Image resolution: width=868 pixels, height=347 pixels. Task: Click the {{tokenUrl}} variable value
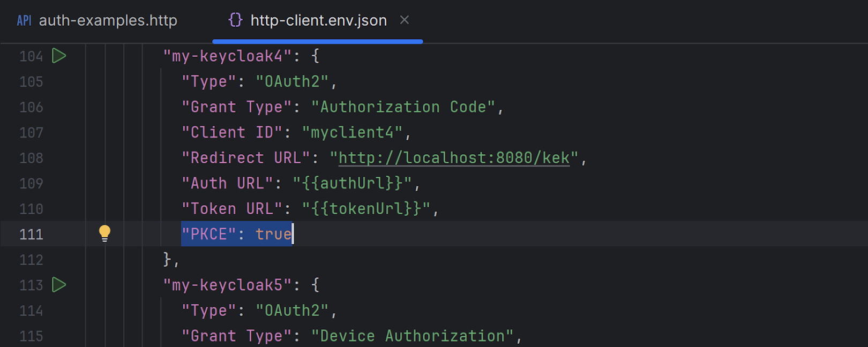click(x=366, y=209)
